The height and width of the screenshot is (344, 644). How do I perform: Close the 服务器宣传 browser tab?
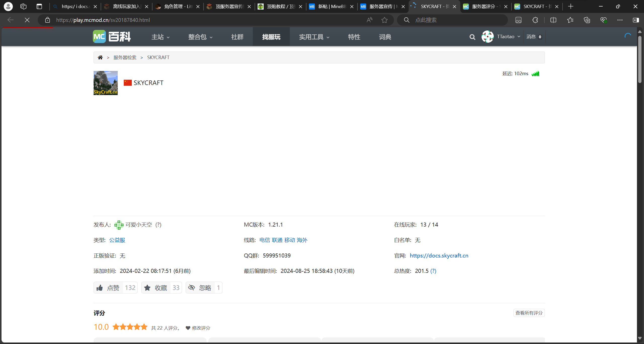point(403,7)
